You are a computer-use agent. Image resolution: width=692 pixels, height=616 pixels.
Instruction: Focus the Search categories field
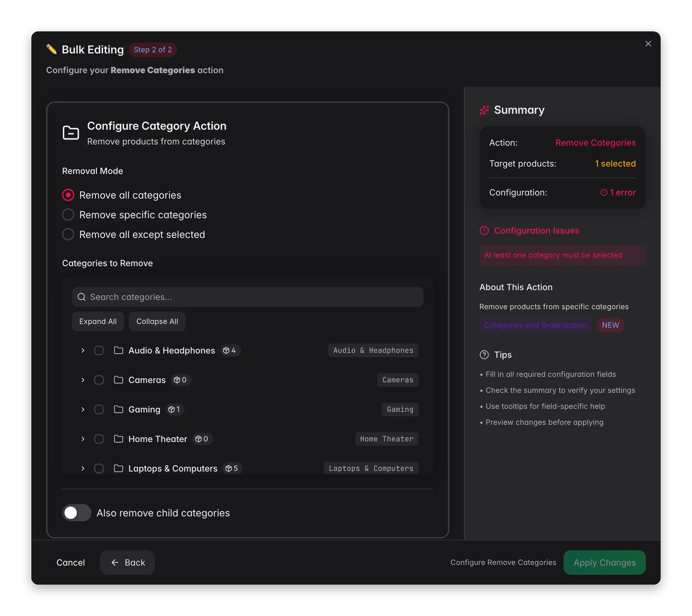(x=247, y=297)
